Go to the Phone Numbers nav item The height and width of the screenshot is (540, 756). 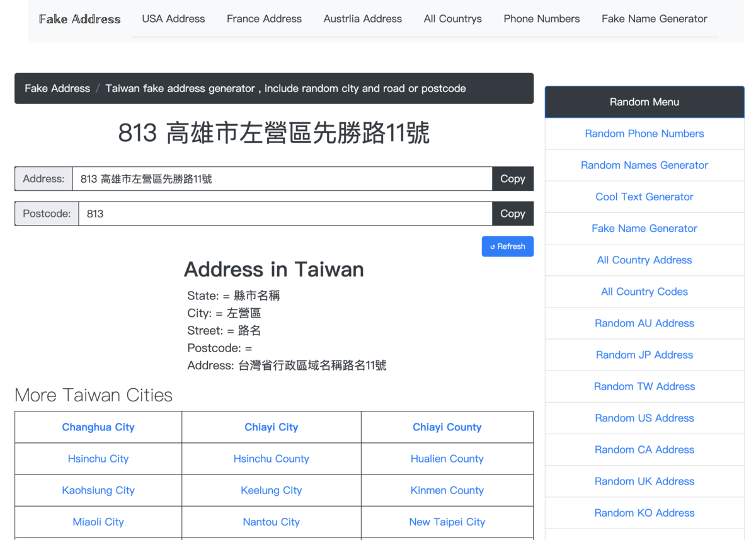coord(542,19)
